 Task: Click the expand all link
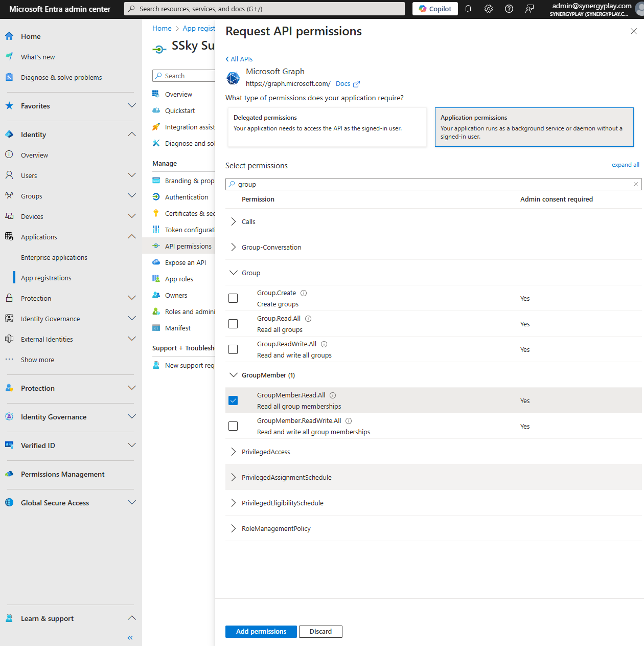coord(626,165)
